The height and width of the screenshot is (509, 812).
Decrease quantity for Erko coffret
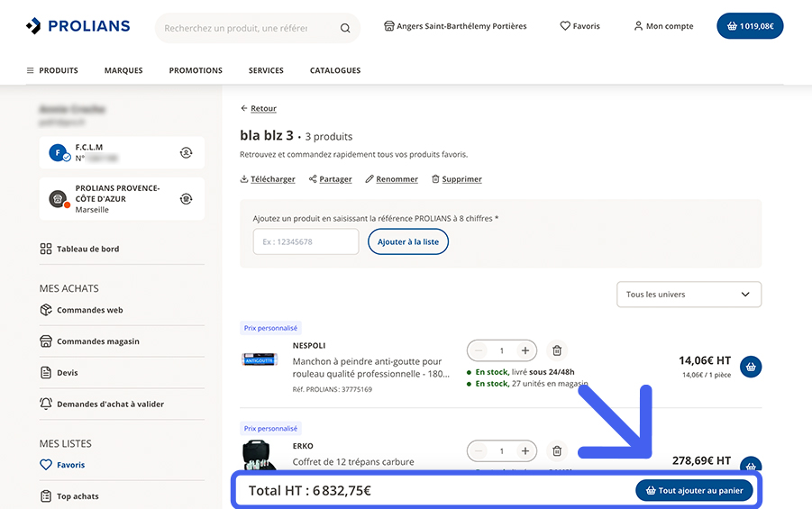(x=479, y=451)
